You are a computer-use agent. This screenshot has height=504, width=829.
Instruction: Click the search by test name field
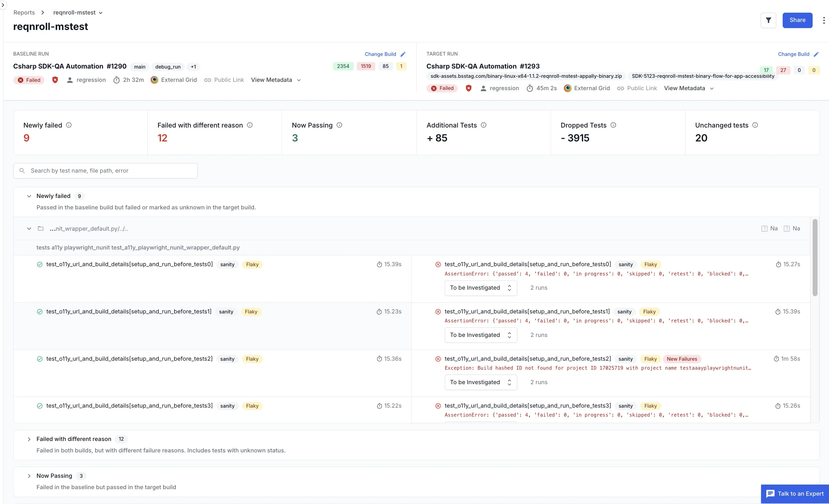(x=105, y=170)
